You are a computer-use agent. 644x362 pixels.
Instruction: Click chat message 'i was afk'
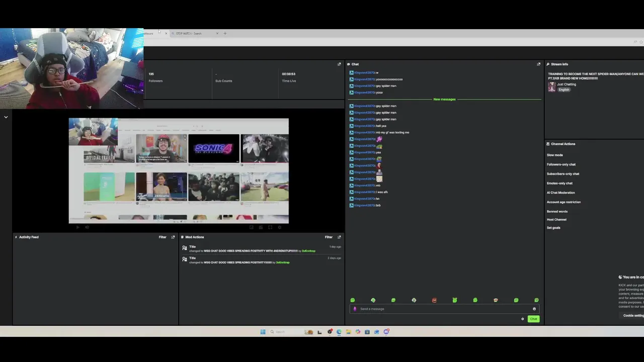tap(382, 192)
